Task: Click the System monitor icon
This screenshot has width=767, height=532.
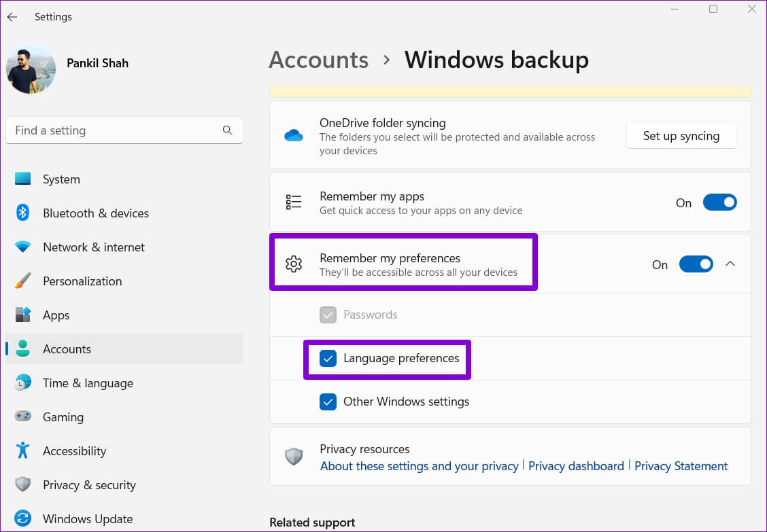Action: point(22,179)
